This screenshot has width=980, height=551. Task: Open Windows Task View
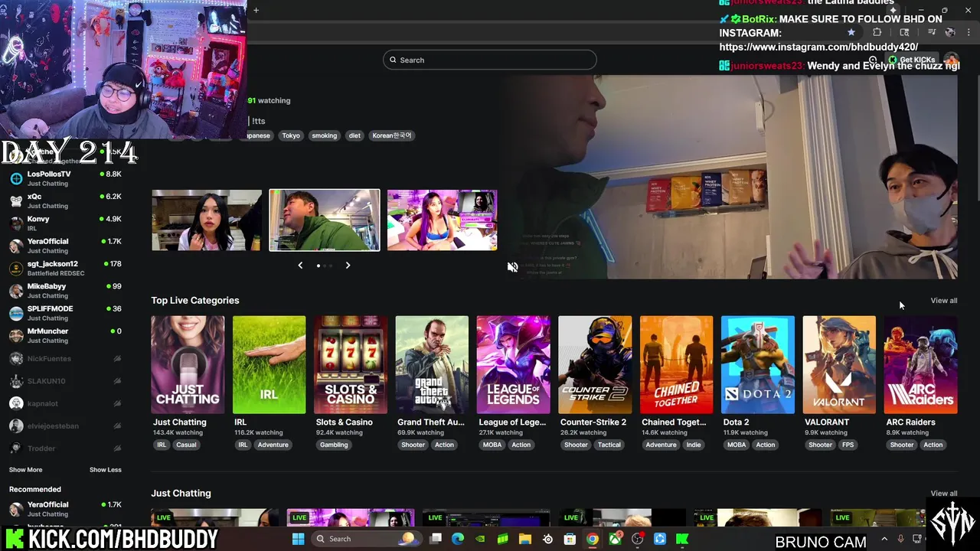click(x=436, y=539)
